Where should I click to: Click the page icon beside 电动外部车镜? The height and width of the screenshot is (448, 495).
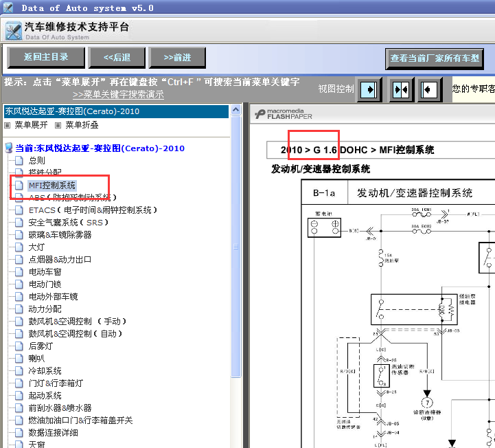[x=19, y=296]
